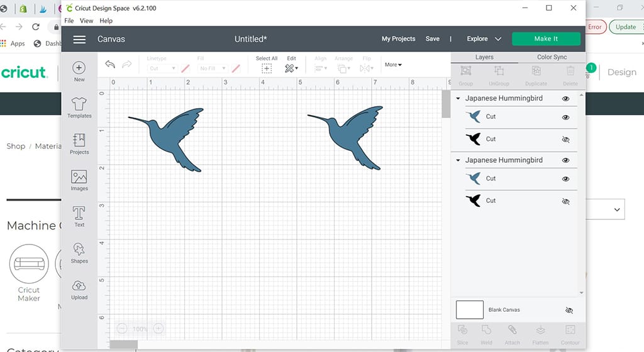644x352 pixels.
Task: Open the Align dropdown
Action: pos(320,69)
